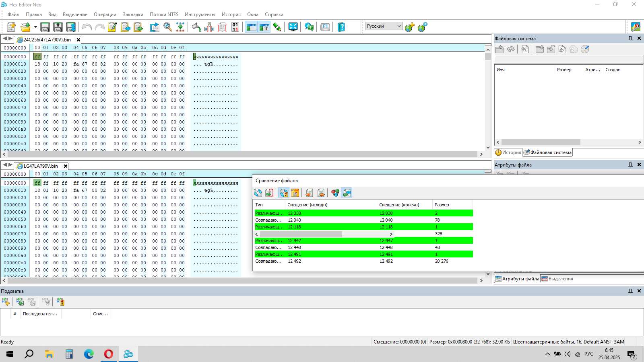Open the Opera browser from the taskbar

click(109, 354)
